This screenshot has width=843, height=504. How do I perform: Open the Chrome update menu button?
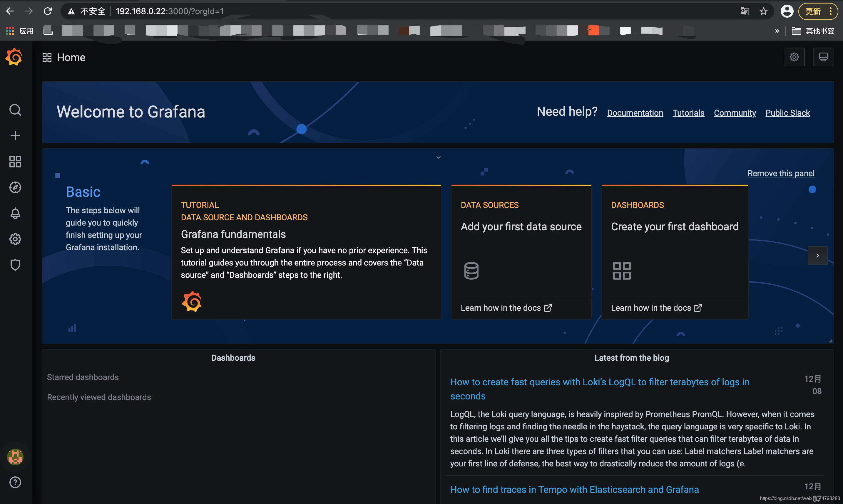coord(819,11)
